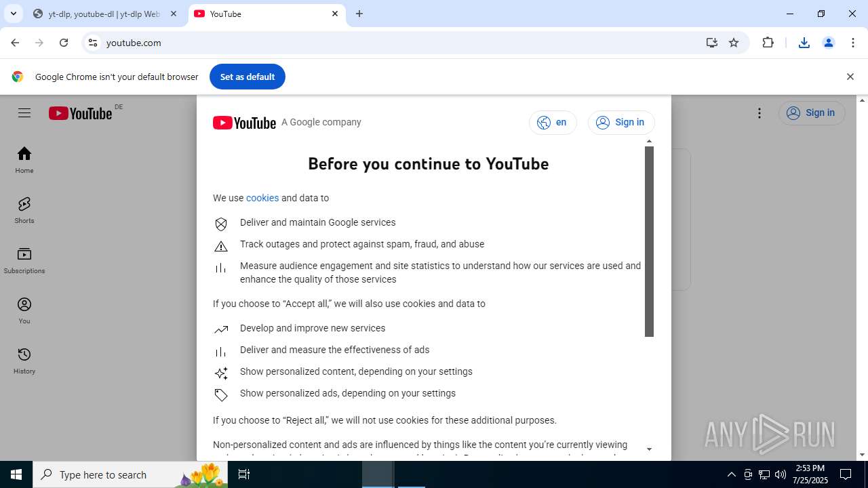Open Subscriptions from the sidebar
The height and width of the screenshot is (488, 868).
click(24, 261)
